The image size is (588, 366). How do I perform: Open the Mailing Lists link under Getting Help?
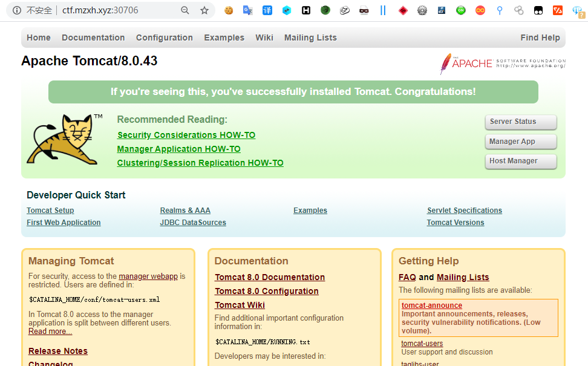tap(463, 277)
